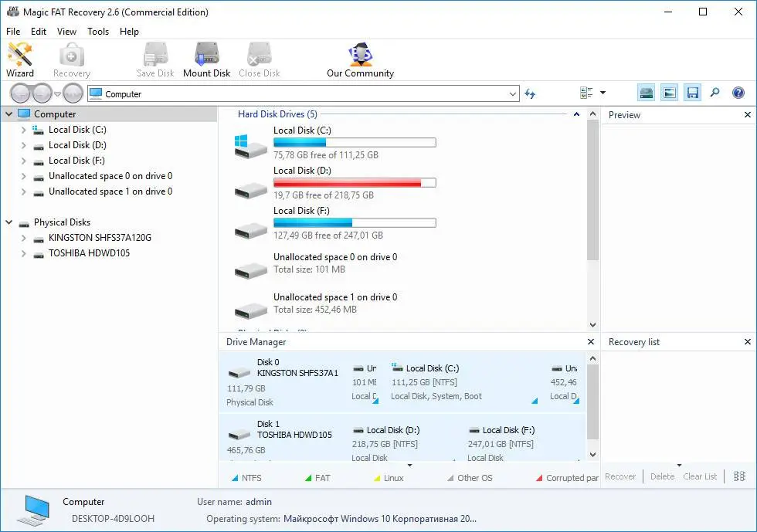Open the view mode dropdown arrow
757x532 pixels.
coord(603,93)
